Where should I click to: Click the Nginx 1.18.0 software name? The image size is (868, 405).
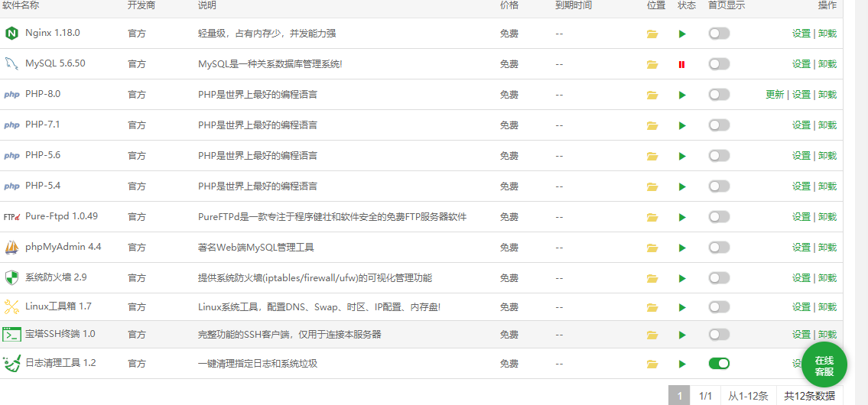tap(53, 33)
